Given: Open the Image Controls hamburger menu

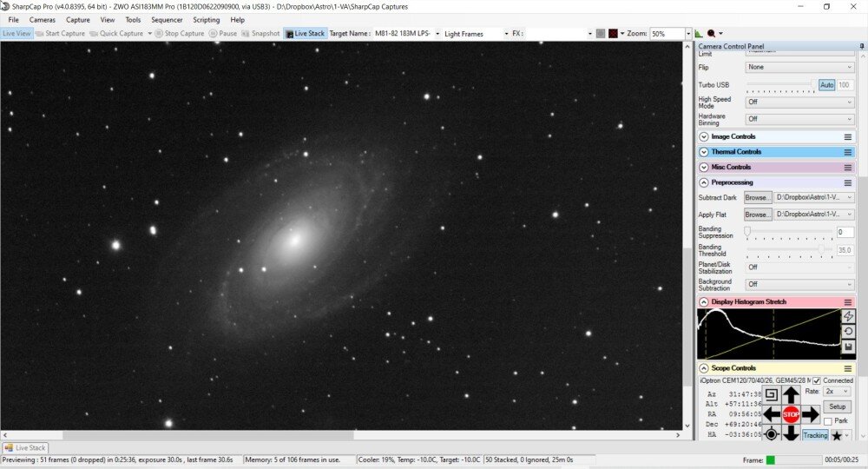Looking at the screenshot, I should (847, 136).
